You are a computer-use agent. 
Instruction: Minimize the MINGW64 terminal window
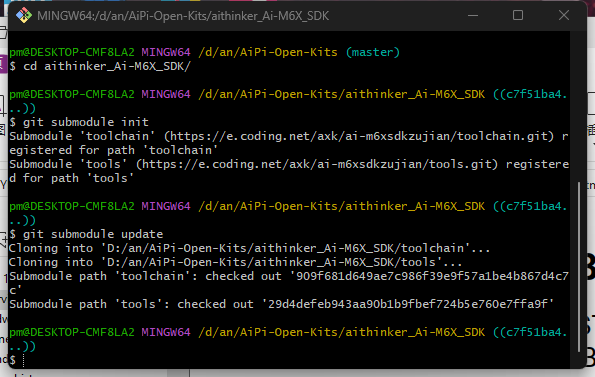pos(473,16)
